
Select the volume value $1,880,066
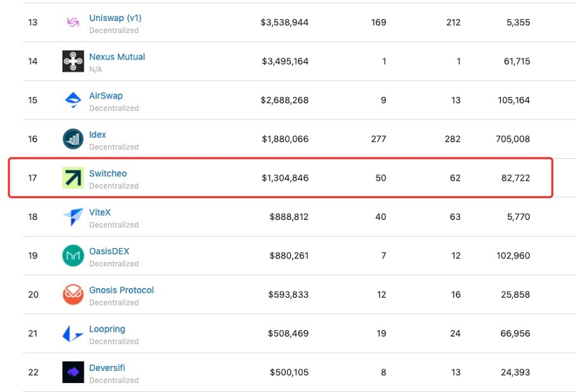pos(285,139)
